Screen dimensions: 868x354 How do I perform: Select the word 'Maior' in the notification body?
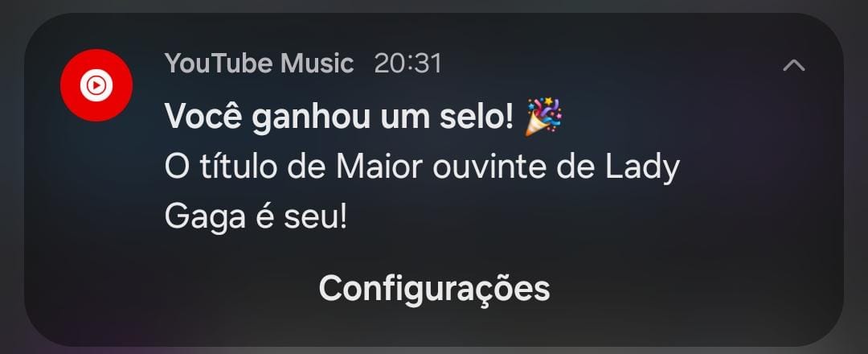click(379, 167)
